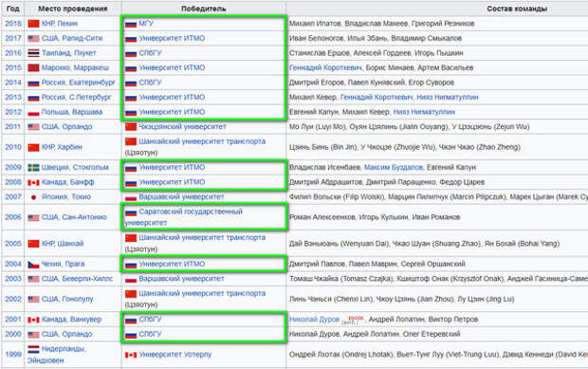Viewport: 588px width, 369px height.
Task: Click the Netherlands flag in the 1999 row
Action: point(33,349)
